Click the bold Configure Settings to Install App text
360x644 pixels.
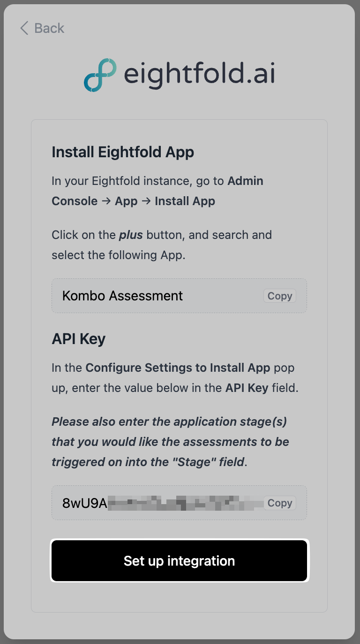pyautogui.click(x=178, y=368)
